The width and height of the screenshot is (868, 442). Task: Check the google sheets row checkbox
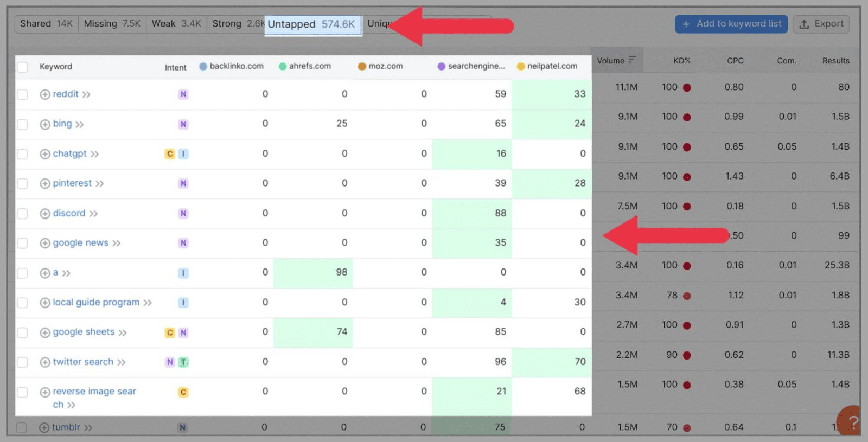click(22, 332)
